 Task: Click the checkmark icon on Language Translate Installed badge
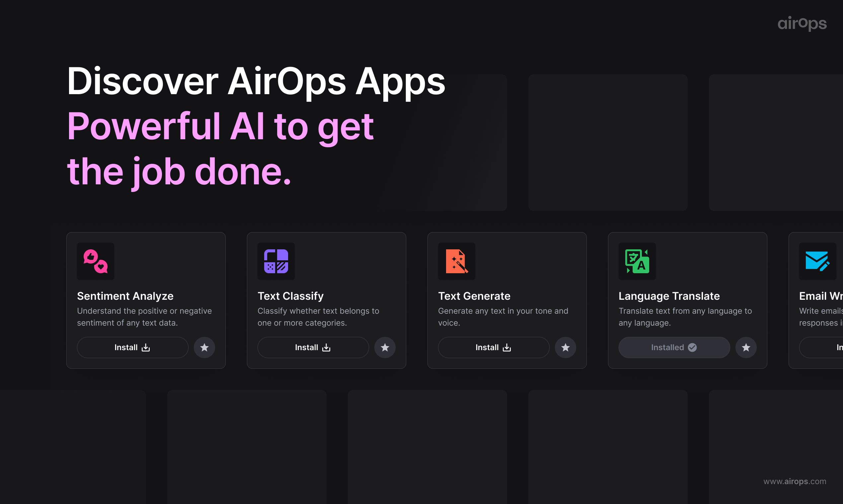(x=692, y=347)
